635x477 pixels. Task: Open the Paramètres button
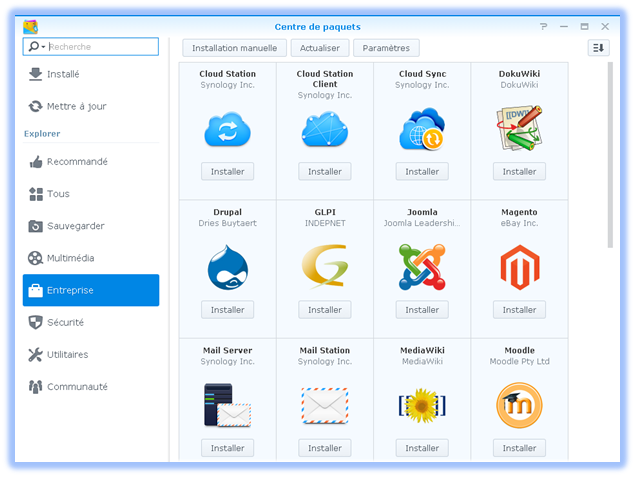pyautogui.click(x=386, y=48)
